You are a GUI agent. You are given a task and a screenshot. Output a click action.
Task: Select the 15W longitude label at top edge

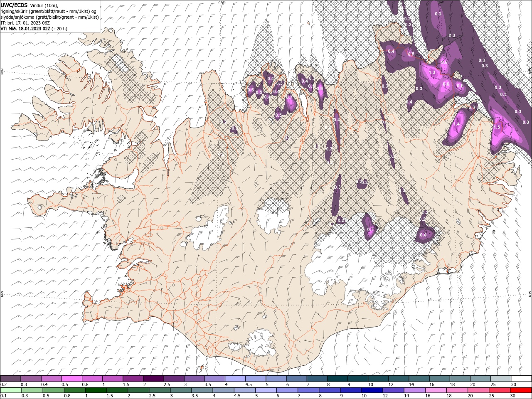pyautogui.click(x=441, y=2)
